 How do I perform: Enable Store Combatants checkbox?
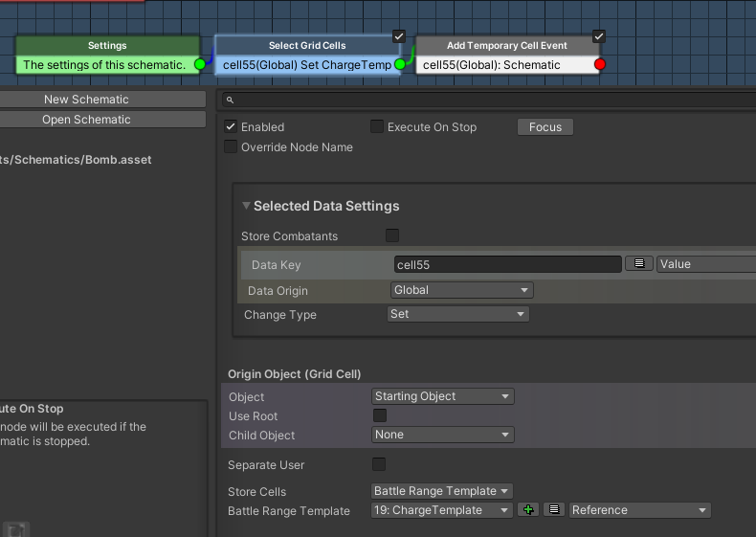tap(392, 235)
